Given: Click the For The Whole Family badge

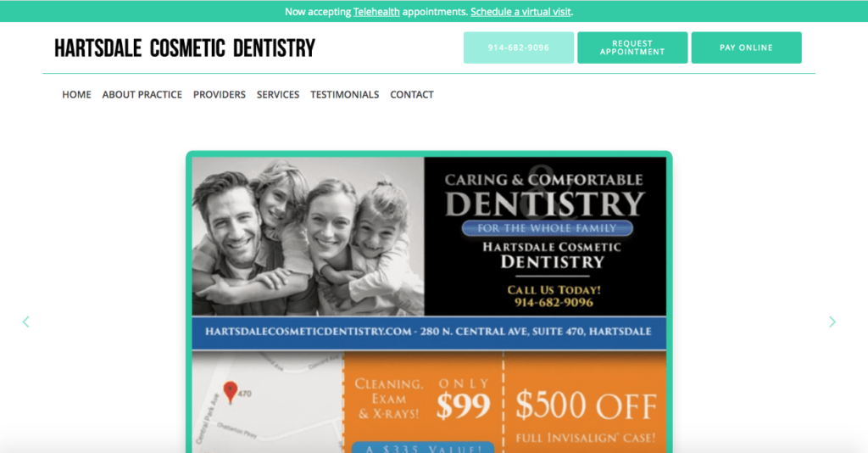Looking at the screenshot, I should click(547, 228).
